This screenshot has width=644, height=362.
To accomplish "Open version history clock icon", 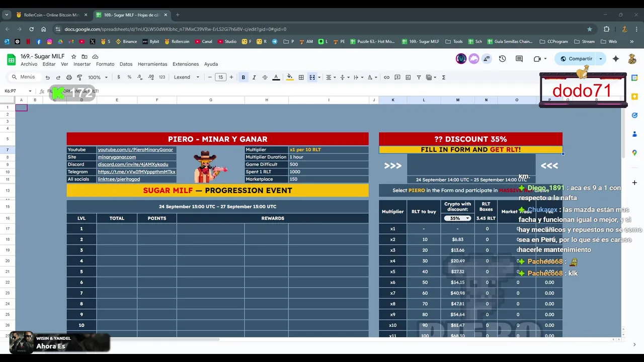I will click(x=502, y=59).
